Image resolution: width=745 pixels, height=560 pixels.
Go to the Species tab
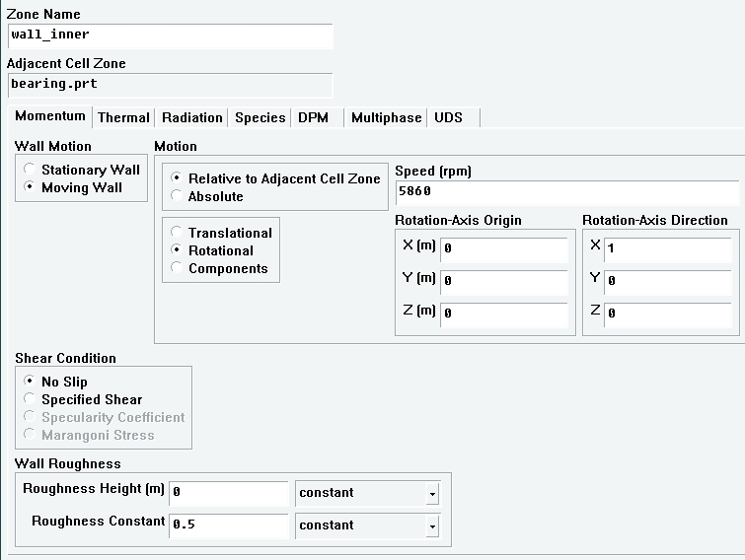point(260,117)
